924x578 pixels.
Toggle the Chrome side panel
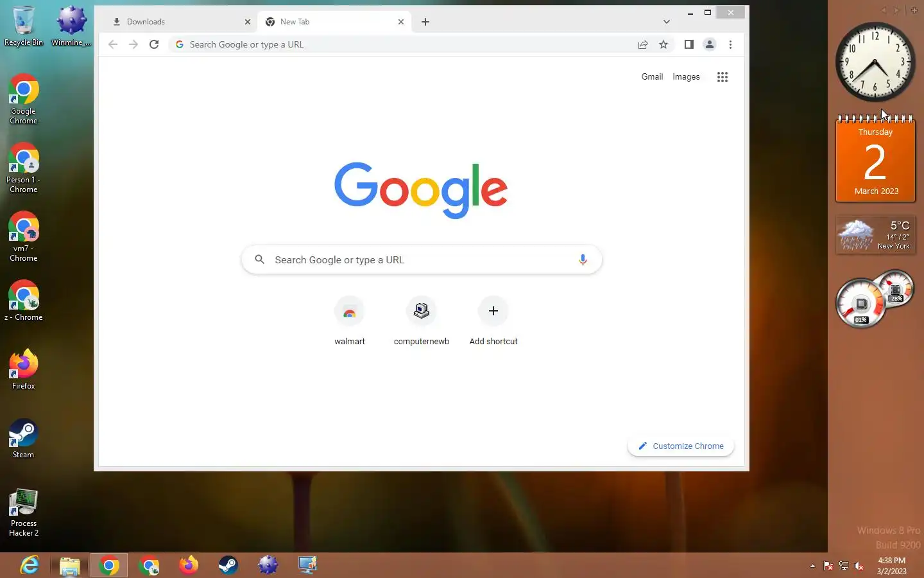point(689,44)
